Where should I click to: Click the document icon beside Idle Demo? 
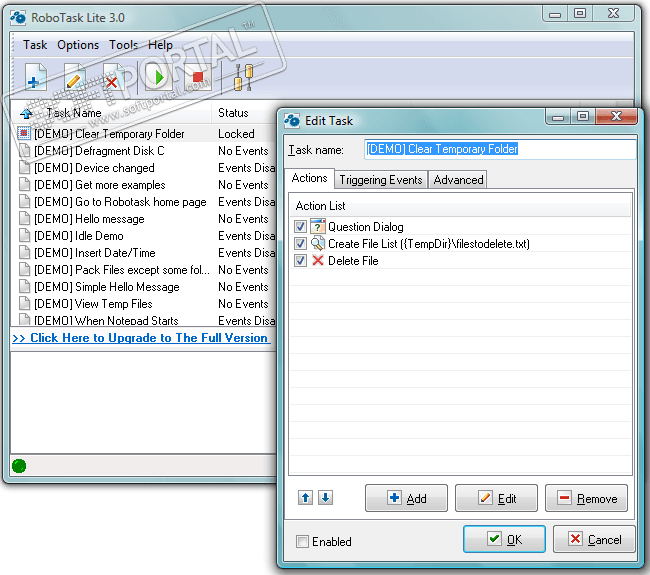coord(25,235)
